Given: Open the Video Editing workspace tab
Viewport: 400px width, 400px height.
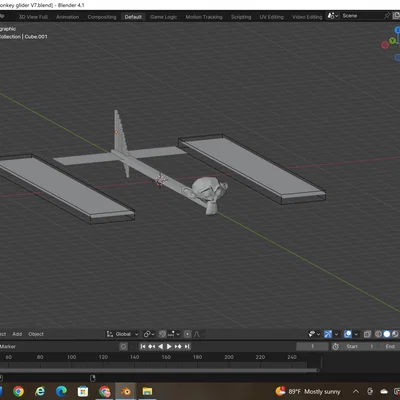Looking at the screenshot, I should (307, 17).
